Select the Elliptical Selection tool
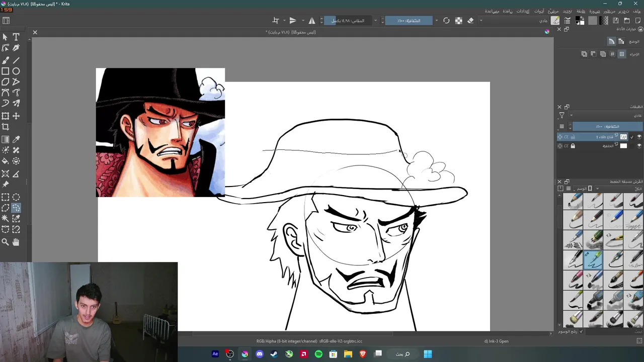 tap(16, 197)
